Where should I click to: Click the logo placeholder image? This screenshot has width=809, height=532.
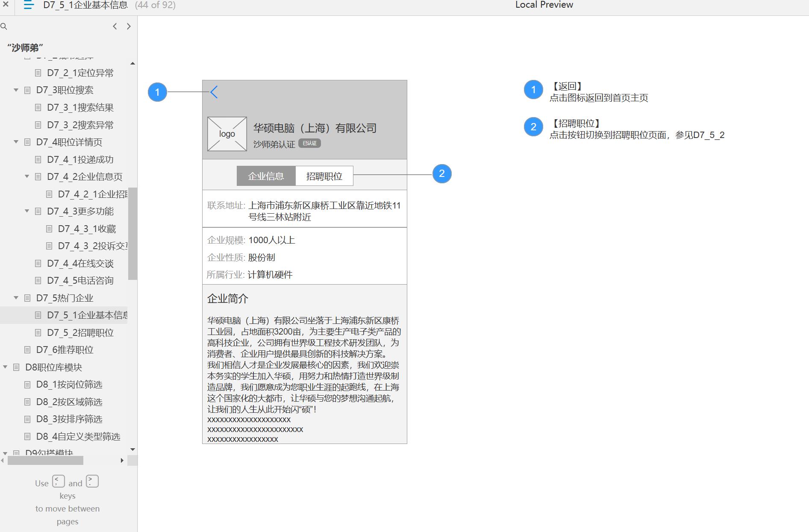click(x=227, y=134)
